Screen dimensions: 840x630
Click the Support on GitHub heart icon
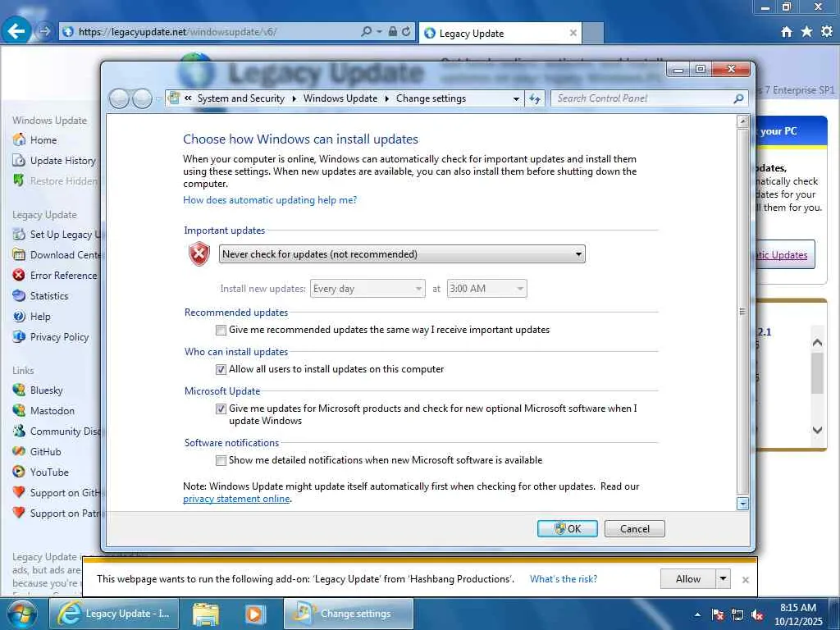coord(19,492)
